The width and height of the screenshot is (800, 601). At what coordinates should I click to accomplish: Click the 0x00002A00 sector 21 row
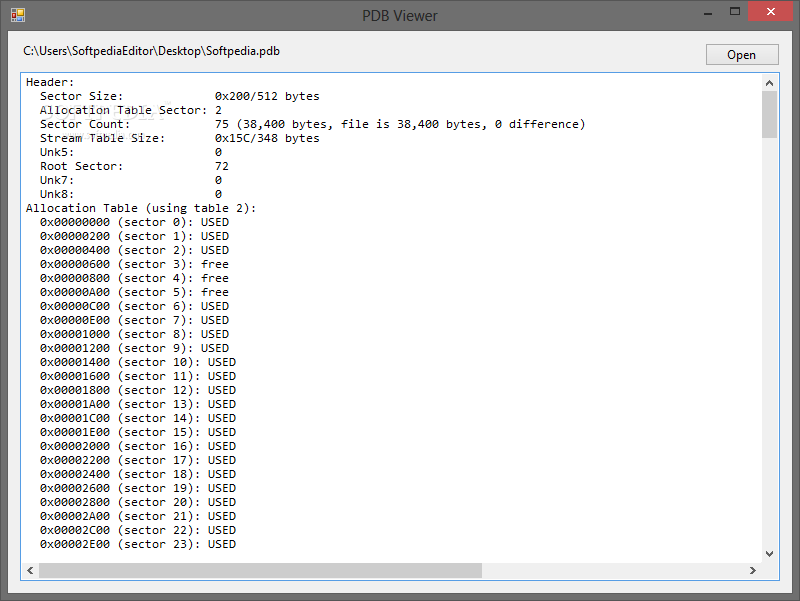[x=138, y=516]
